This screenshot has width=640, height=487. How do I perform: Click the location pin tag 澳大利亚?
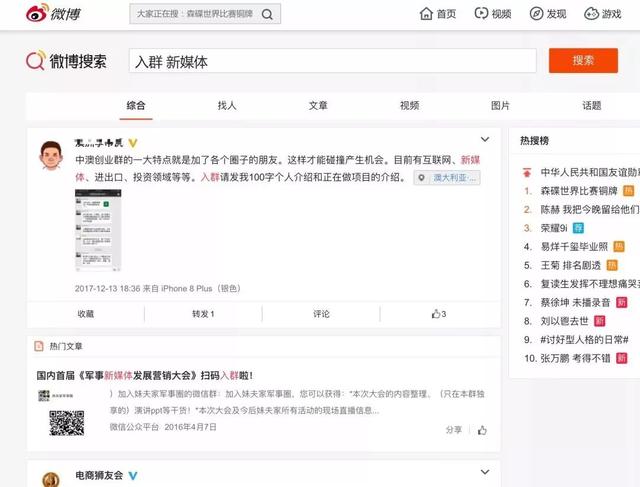click(x=447, y=178)
